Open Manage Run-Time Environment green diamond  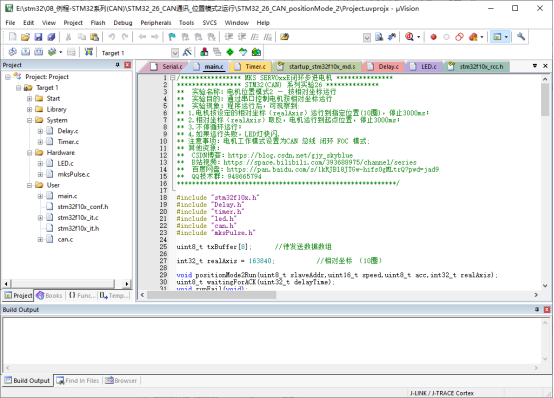(230, 52)
